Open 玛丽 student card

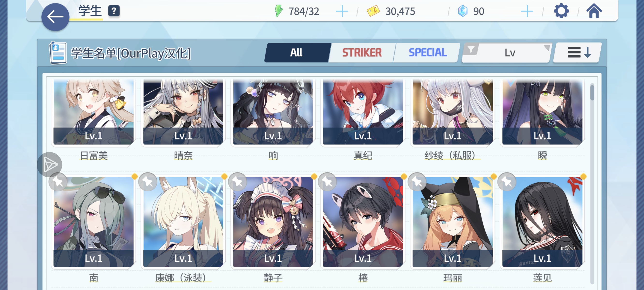coord(452,222)
